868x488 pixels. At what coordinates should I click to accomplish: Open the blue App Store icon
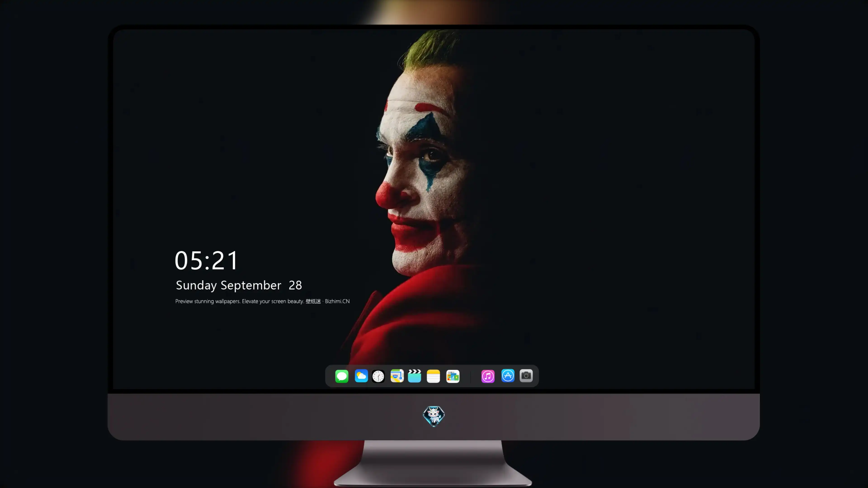pos(508,376)
